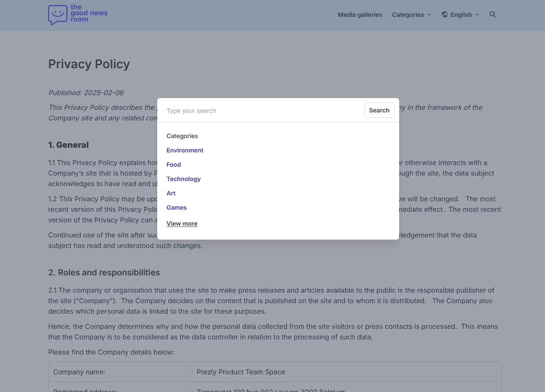The height and width of the screenshot is (392, 545).
Task: Open Media galleries from the navigation
Action: pos(360,15)
